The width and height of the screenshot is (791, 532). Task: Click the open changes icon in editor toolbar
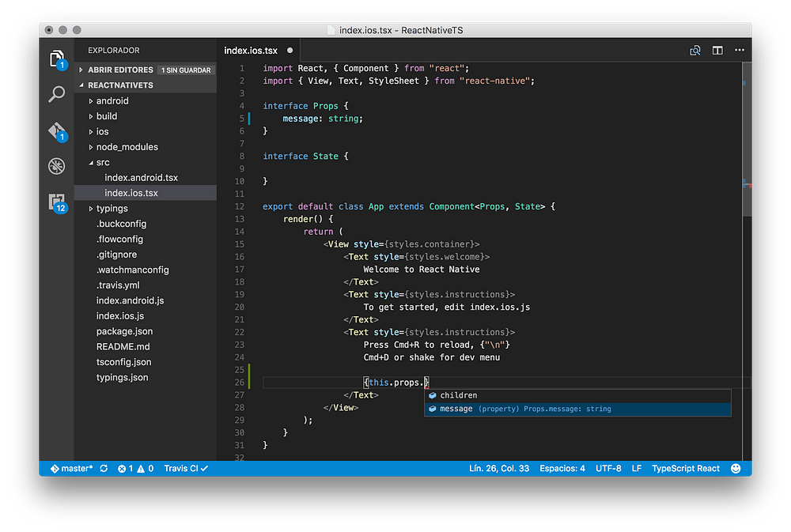click(695, 51)
